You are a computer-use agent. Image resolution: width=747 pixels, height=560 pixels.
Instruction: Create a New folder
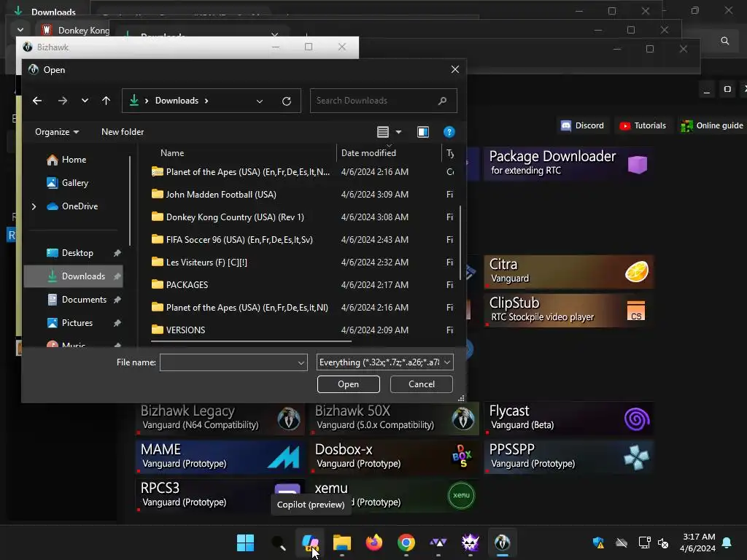[x=123, y=132]
